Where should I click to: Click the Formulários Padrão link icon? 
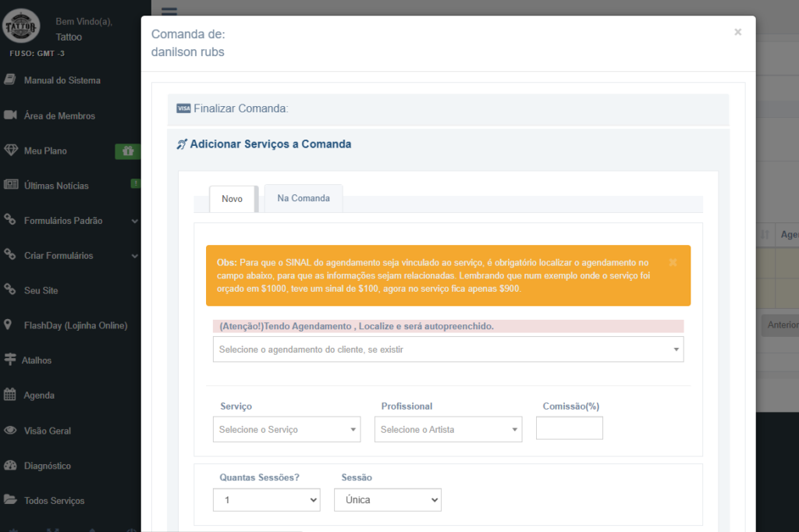pyautogui.click(x=9, y=220)
